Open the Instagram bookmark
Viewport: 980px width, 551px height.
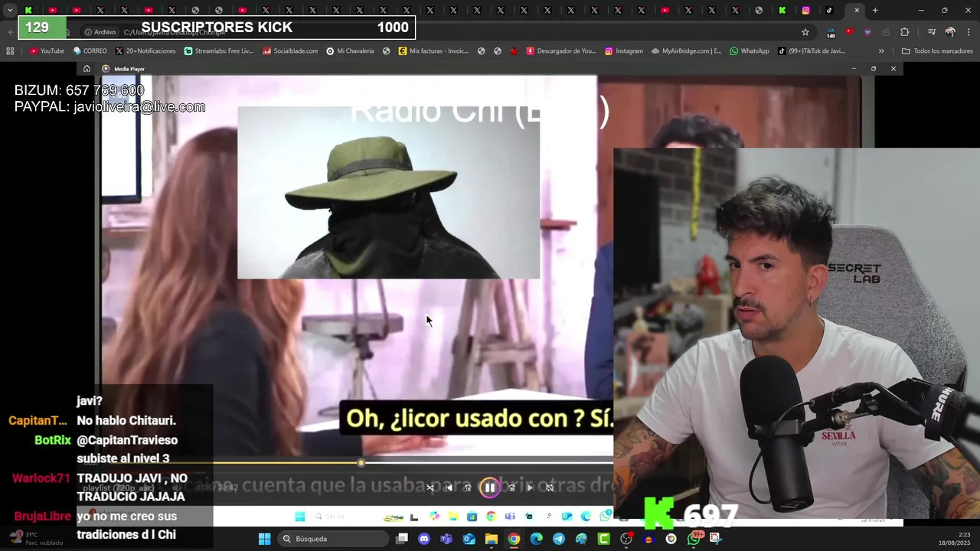tap(624, 51)
